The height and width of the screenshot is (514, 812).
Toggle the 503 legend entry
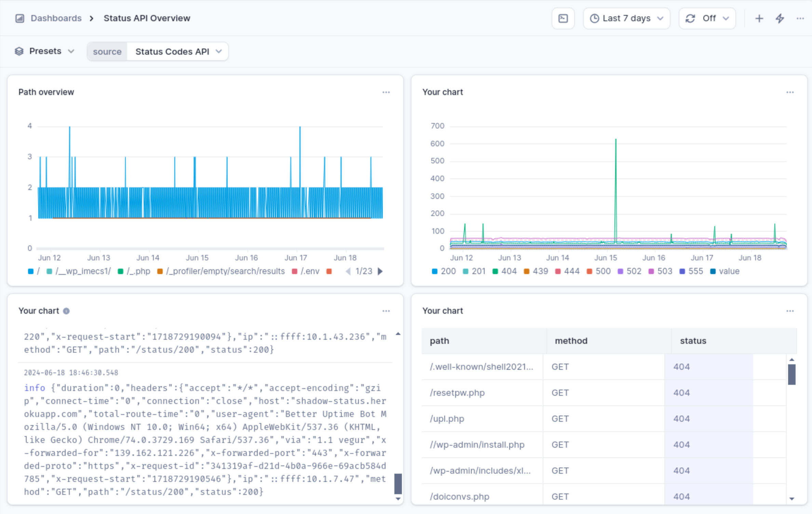tap(660, 271)
